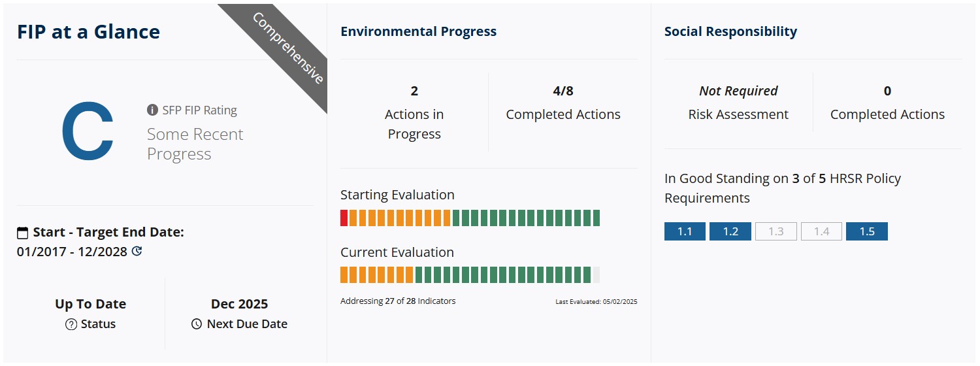Click the Current Evaluation progress bar
The height and width of the screenshot is (366, 980).
(x=470, y=275)
